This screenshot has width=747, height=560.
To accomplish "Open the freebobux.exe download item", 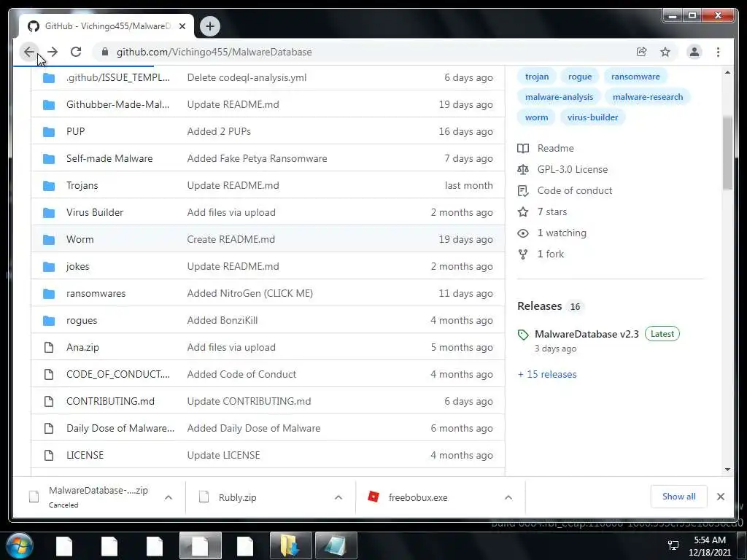I will (418, 497).
